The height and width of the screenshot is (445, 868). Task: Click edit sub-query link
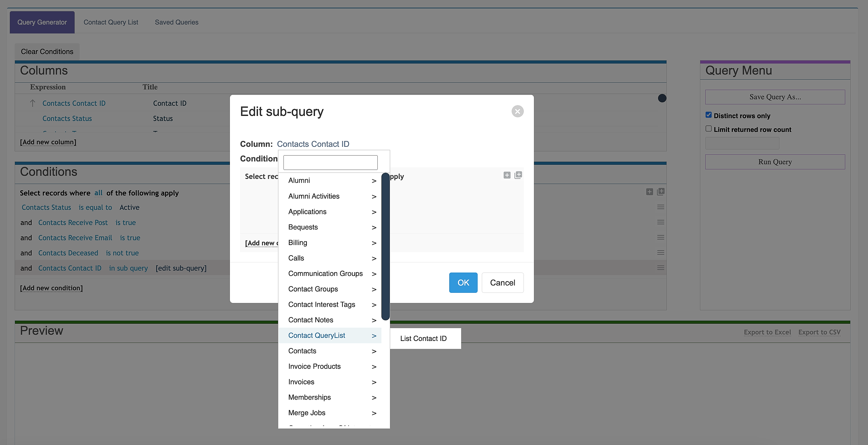click(181, 268)
